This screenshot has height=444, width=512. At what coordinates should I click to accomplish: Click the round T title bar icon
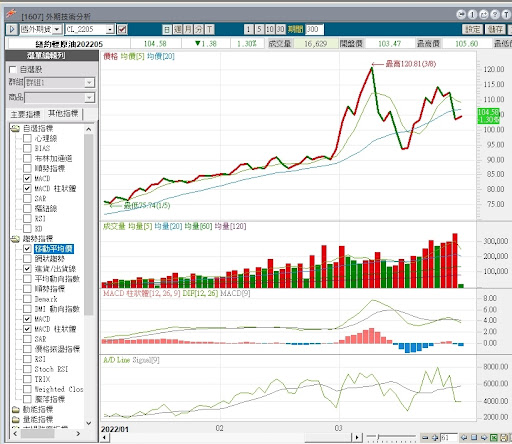coord(506,14)
